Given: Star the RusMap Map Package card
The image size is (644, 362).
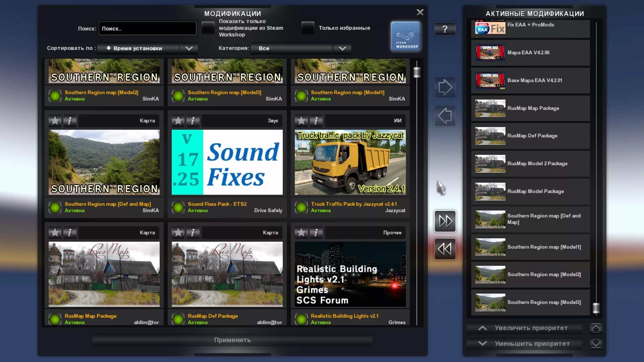Looking at the screenshot, I should click(55, 233).
